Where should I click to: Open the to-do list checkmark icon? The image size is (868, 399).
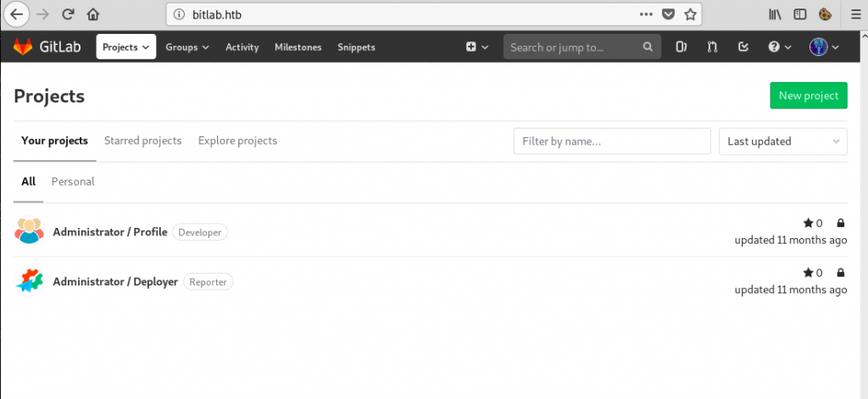[x=743, y=47]
